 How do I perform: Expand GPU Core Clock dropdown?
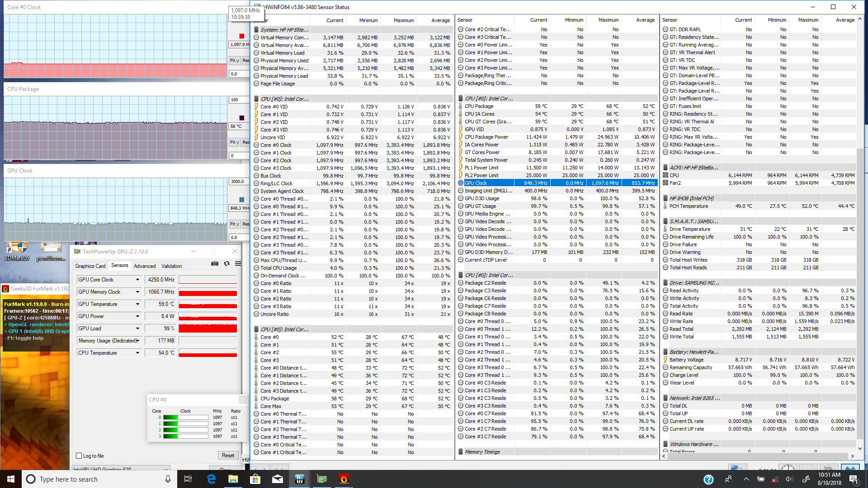point(137,280)
